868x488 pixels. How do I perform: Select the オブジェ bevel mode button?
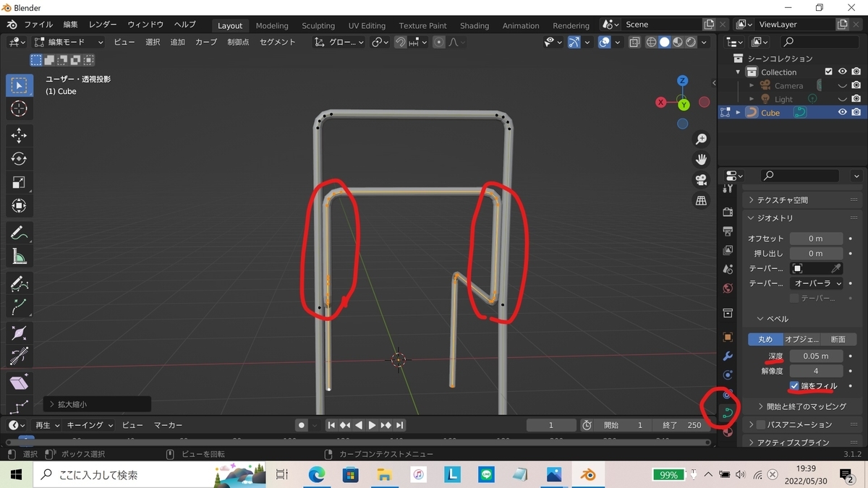click(801, 339)
